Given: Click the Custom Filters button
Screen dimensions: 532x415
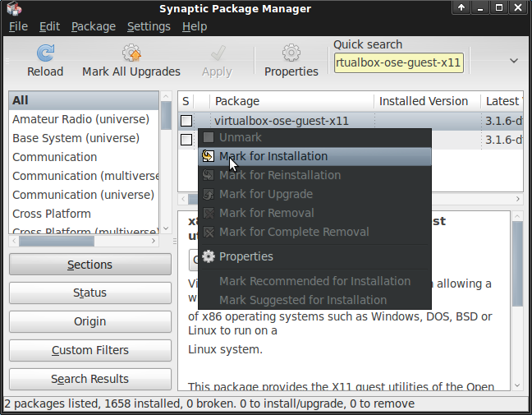Looking at the screenshot, I should [90, 350].
